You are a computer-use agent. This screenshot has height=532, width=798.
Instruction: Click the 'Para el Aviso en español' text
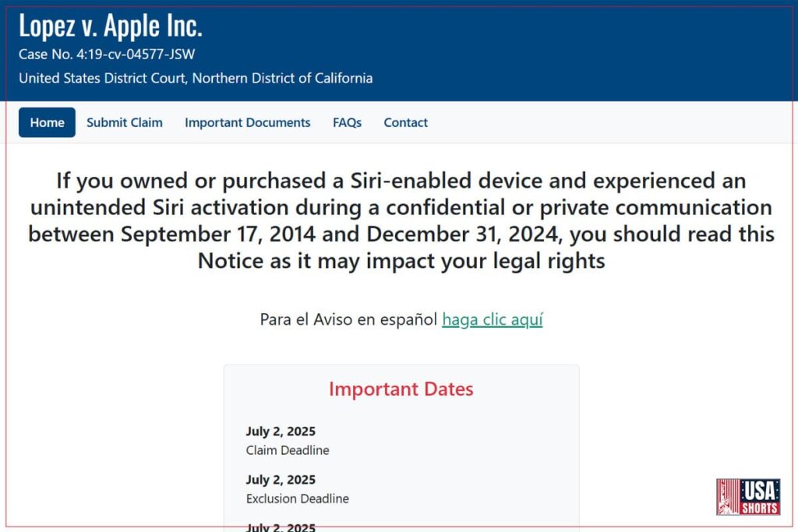tap(348, 319)
